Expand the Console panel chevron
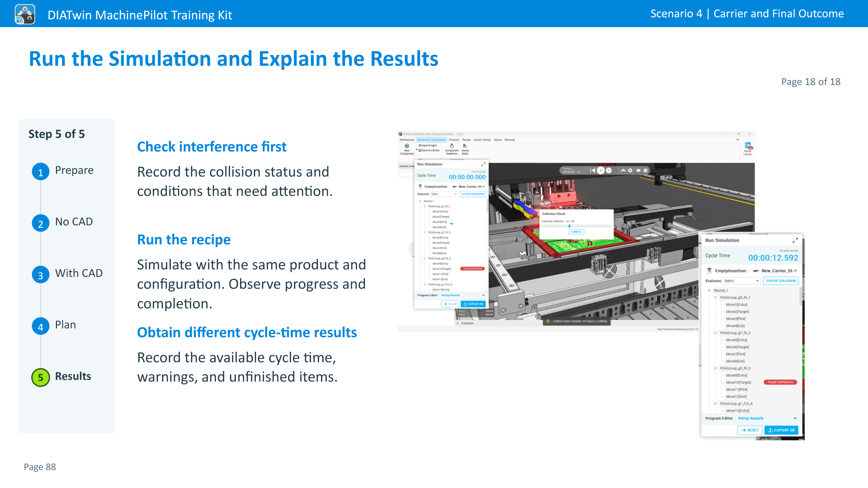 457,323
